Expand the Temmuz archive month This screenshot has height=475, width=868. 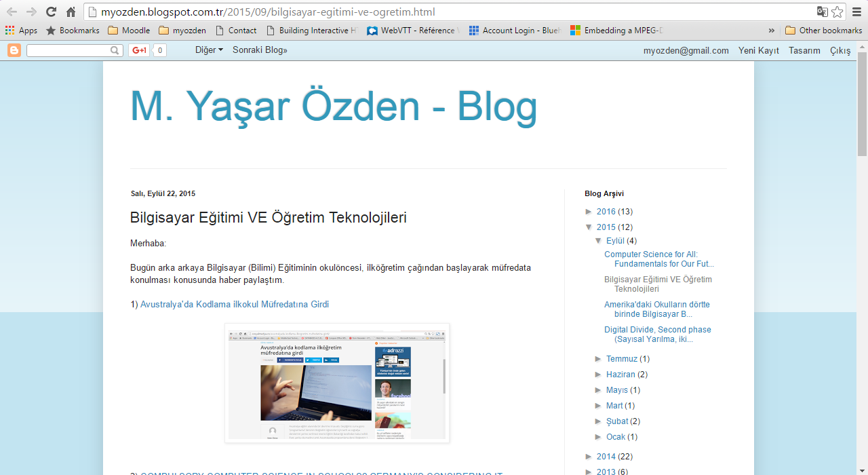599,359
